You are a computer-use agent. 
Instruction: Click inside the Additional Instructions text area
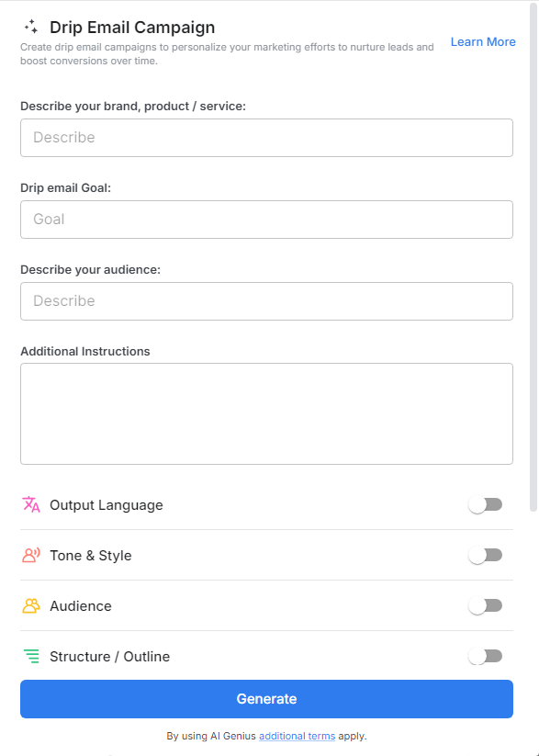pos(266,413)
